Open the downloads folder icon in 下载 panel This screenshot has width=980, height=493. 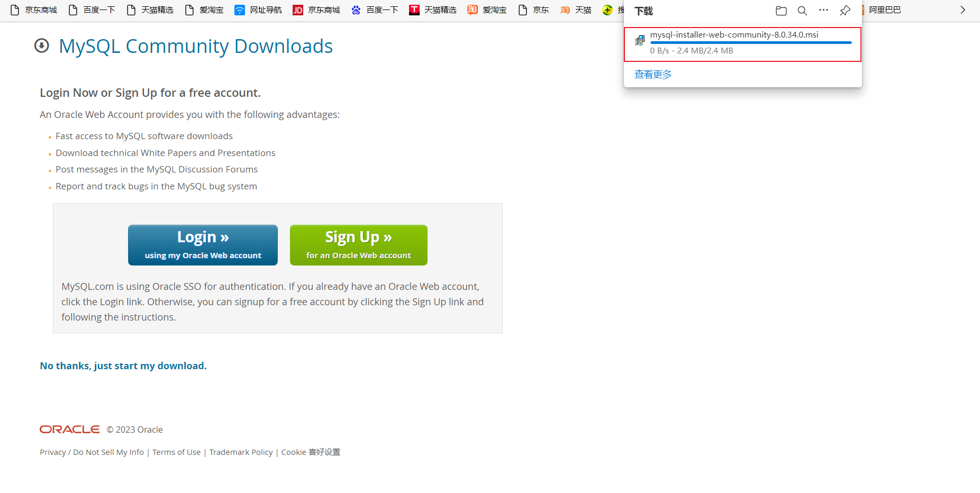tap(781, 11)
